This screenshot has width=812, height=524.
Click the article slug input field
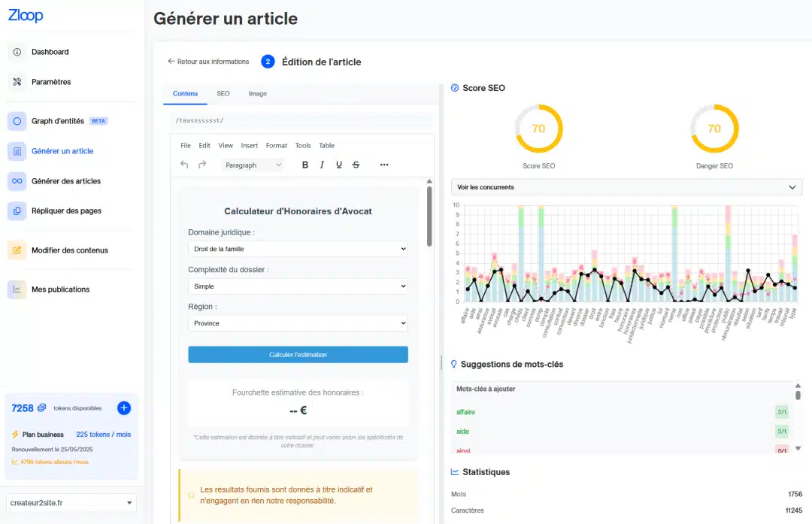[301, 120]
